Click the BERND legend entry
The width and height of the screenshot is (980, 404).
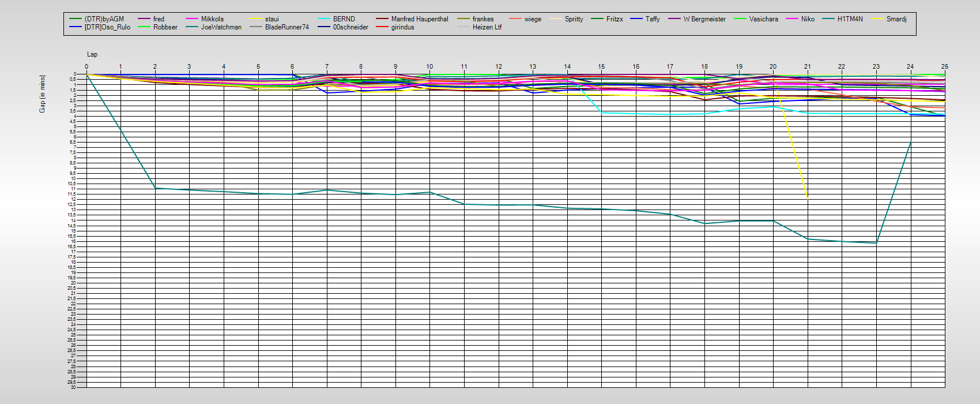[x=344, y=19]
